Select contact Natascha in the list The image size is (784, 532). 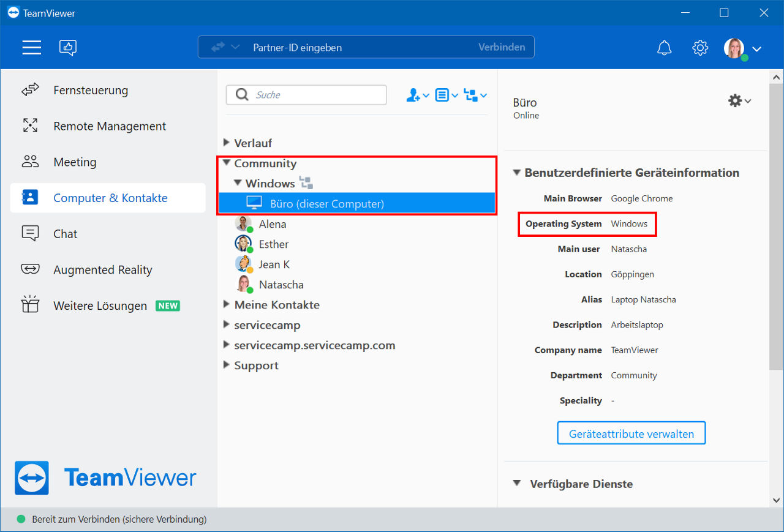(x=281, y=285)
